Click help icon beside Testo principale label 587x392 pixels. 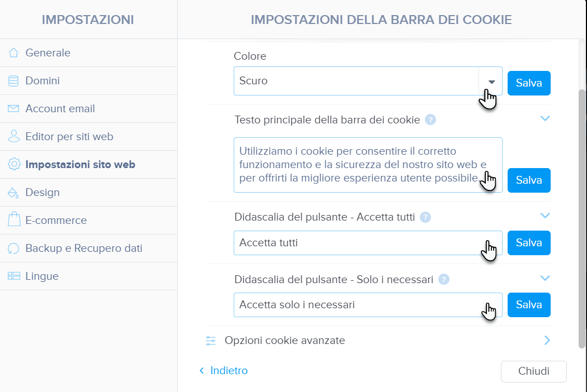click(x=430, y=120)
